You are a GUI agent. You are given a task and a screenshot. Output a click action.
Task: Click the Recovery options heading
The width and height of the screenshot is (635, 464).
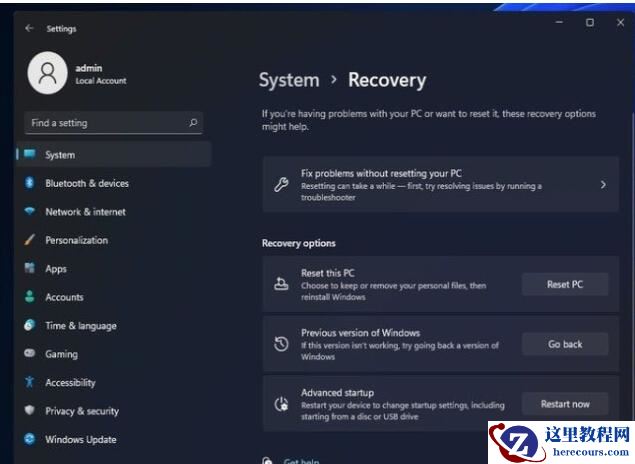coord(298,243)
